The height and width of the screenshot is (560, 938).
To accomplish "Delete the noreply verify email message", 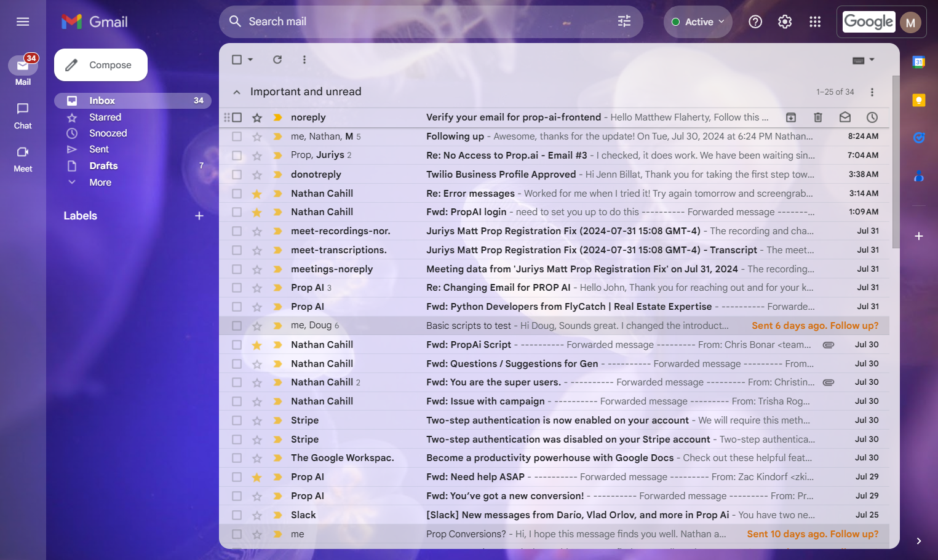I will coord(818,117).
